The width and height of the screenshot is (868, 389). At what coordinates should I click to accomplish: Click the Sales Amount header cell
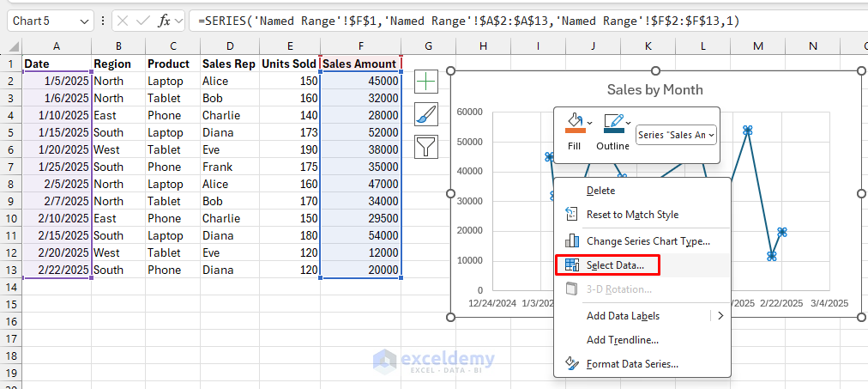[x=361, y=64]
